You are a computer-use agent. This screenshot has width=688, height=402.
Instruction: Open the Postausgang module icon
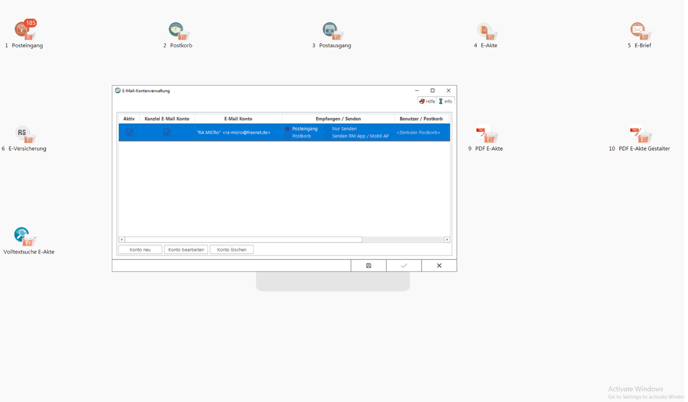(x=332, y=31)
